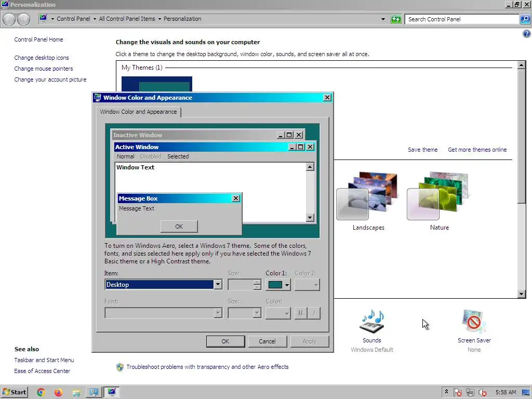Image resolution: width=532 pixels, height=399 pixels.
Task: Click the Apply button
Action: point(310,341)
